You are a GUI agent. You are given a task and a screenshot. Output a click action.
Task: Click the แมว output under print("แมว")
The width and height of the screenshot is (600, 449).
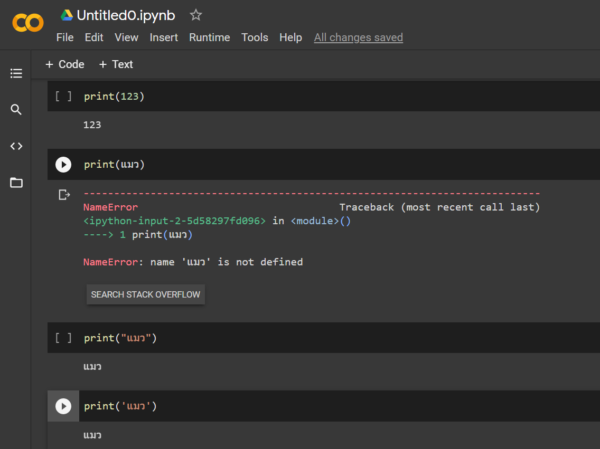(x=92, y=367)
